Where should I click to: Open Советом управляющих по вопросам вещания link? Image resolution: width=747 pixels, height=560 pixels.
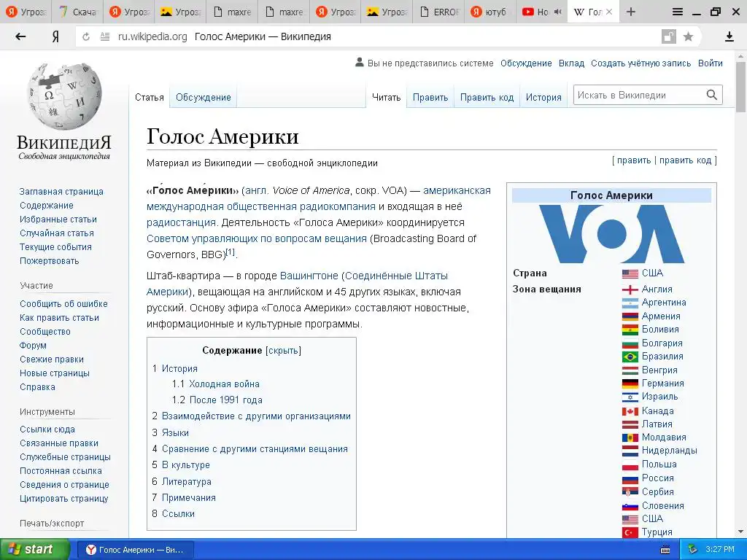click(257, 238)
